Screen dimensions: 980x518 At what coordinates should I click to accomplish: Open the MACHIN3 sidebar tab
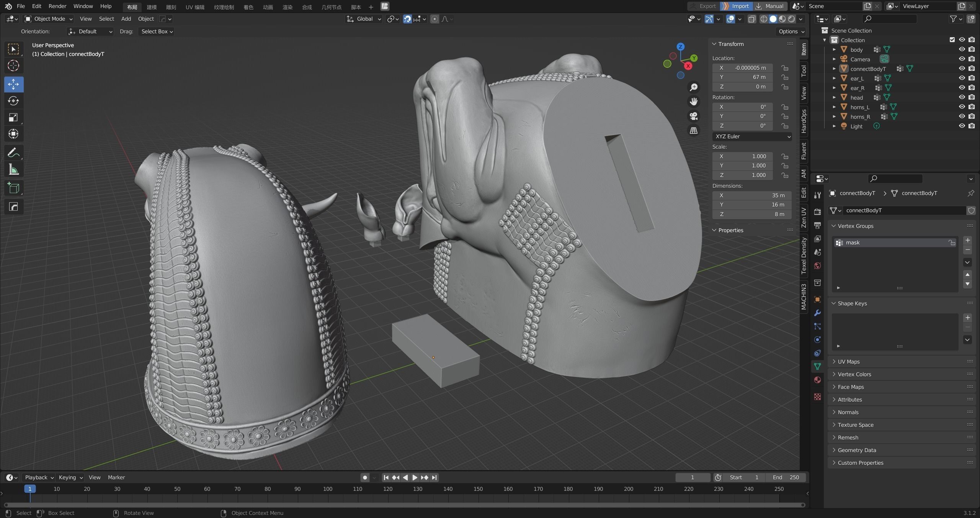[x=804, y=297]
